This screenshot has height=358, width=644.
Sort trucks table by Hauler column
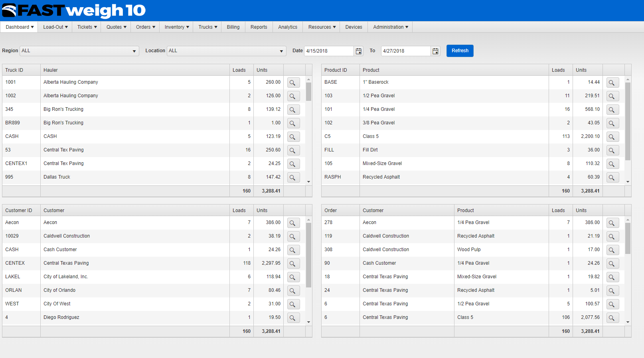[x=135, y=70]
